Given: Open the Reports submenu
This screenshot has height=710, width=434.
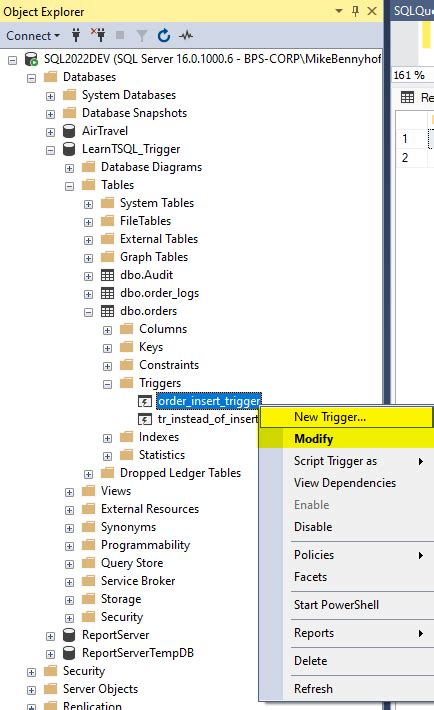Looking at the screenshot, I should click(347, 633).
